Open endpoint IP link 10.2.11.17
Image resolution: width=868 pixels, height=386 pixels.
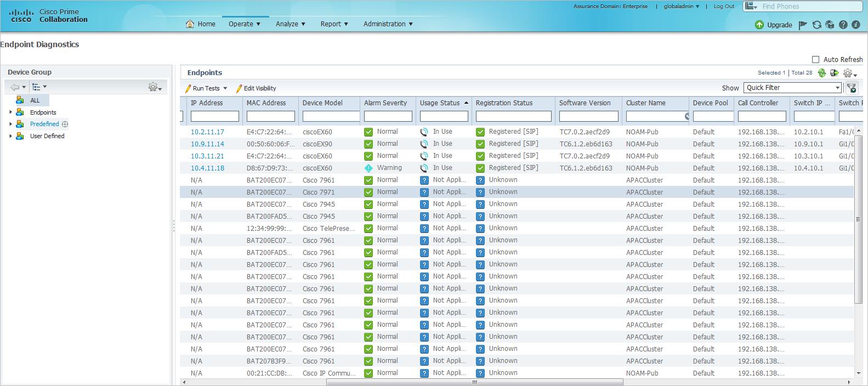(x=207, y=132)
